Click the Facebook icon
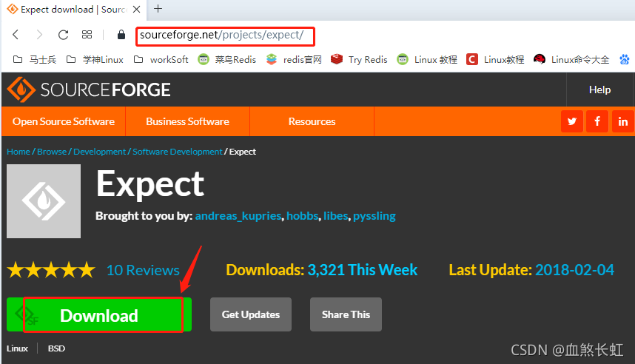 (597, 121)
